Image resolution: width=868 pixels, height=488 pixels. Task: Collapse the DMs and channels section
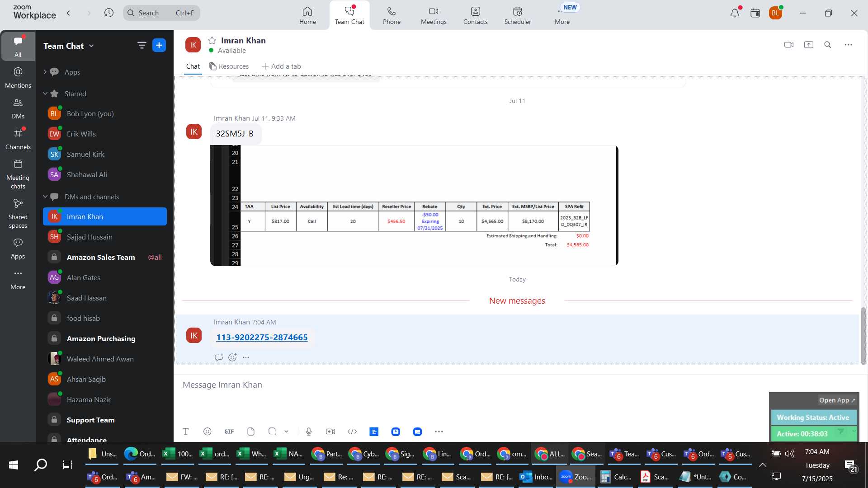(x=45, y=197)
